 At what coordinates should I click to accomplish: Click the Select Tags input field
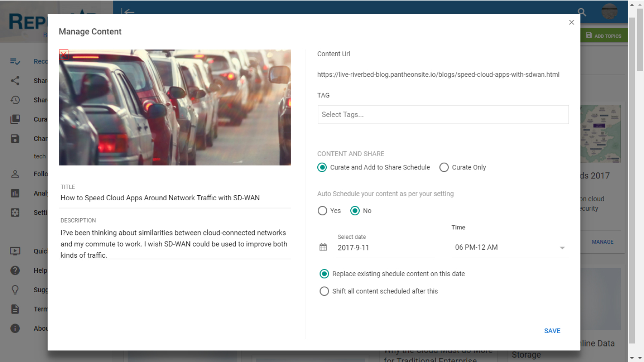[443, 115]
